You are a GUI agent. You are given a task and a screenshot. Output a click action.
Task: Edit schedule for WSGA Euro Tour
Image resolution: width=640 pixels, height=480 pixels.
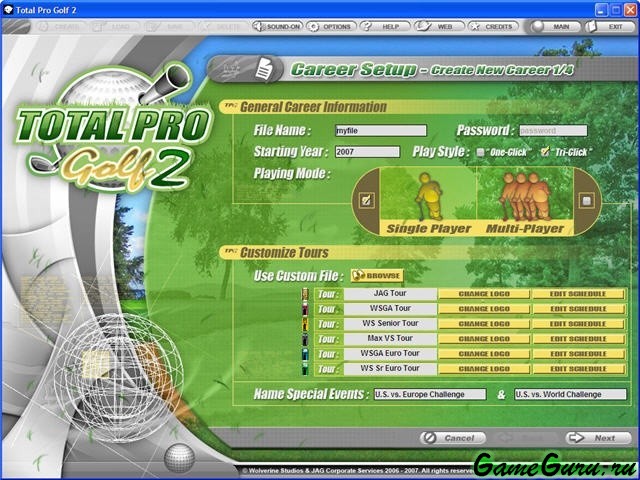tap(578, 354)
